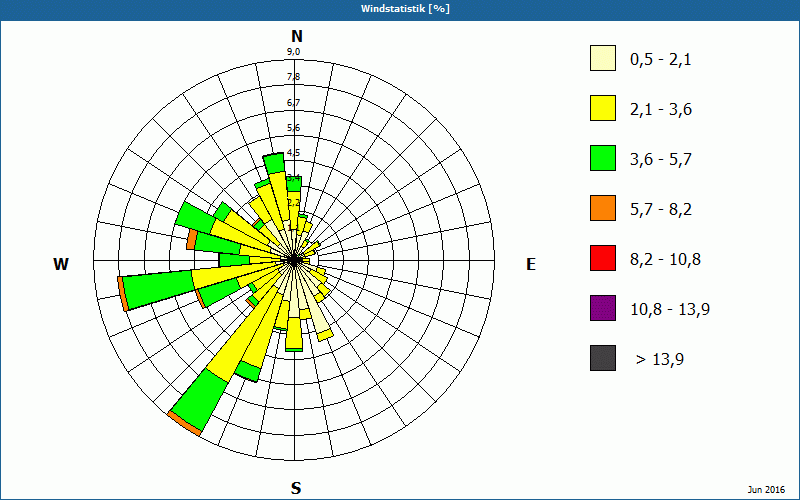Screen dimensions: 800x500
Task: Click the black center of the wind rose
Action: [294, 261]
